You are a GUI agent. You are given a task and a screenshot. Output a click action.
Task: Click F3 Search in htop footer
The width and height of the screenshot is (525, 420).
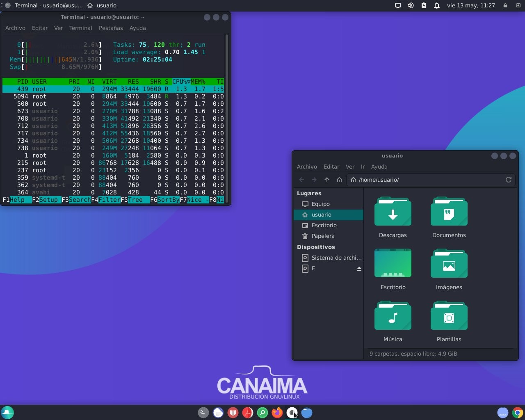(x=76, y=200)
